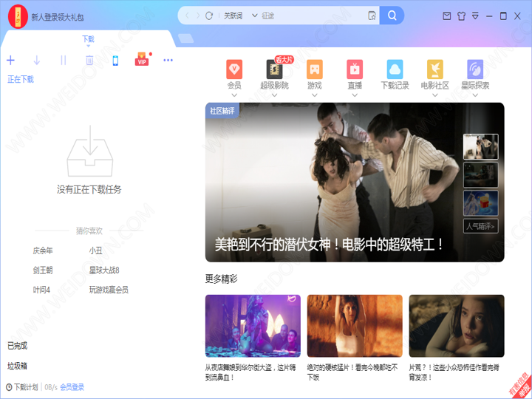
Task: Click the VIP gift icon
Action: 142,59
